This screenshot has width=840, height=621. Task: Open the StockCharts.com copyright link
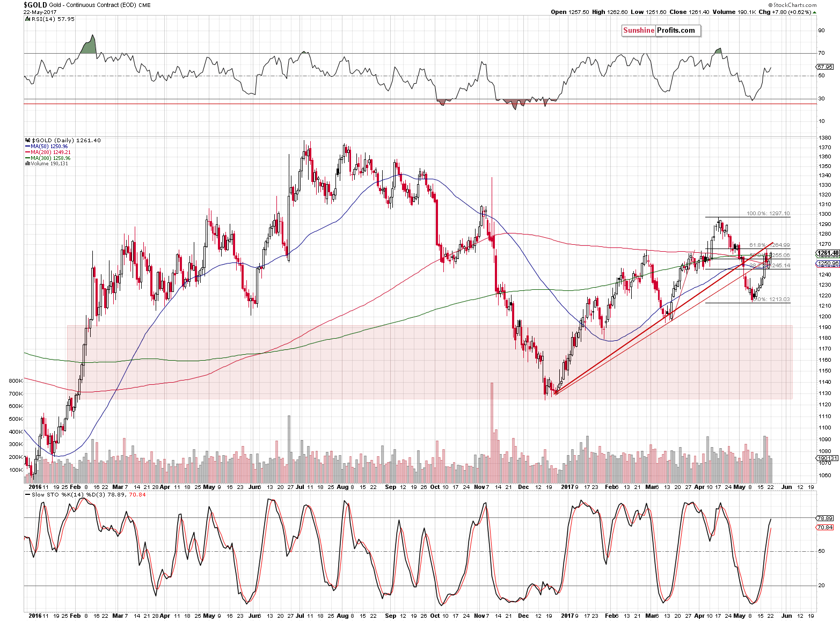[x=792, y=5]
